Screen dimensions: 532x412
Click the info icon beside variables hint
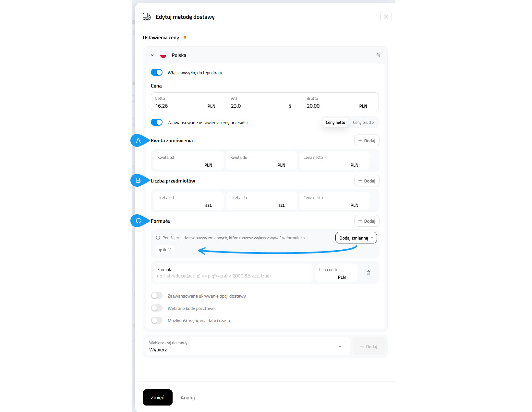coord(158,238)
